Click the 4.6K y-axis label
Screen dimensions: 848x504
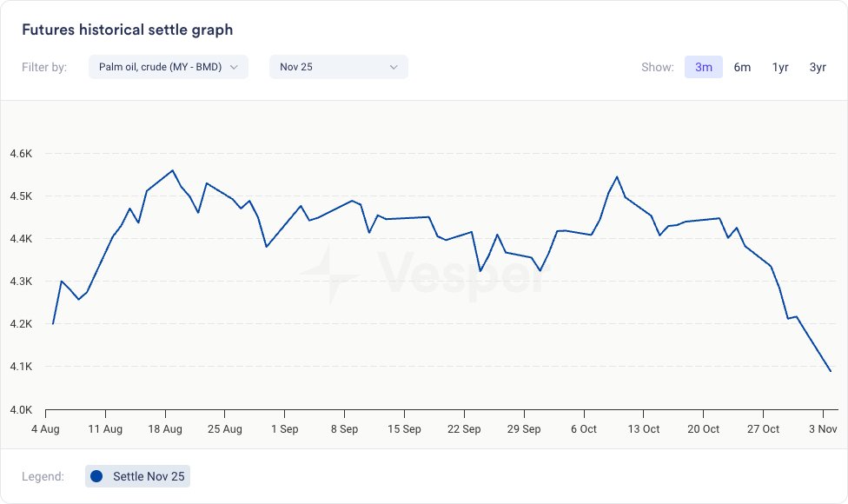(21, 154)
